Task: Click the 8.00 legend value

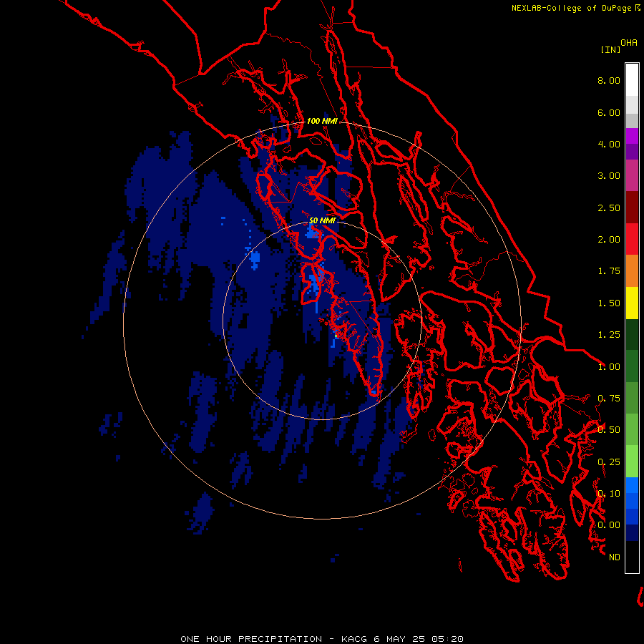Action: pos(609,80)
